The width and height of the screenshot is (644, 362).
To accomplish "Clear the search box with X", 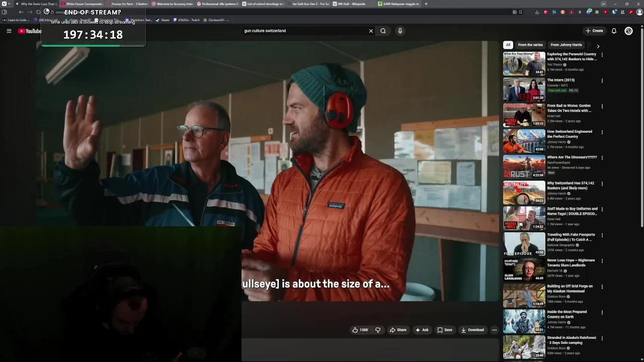I will 371,31.
